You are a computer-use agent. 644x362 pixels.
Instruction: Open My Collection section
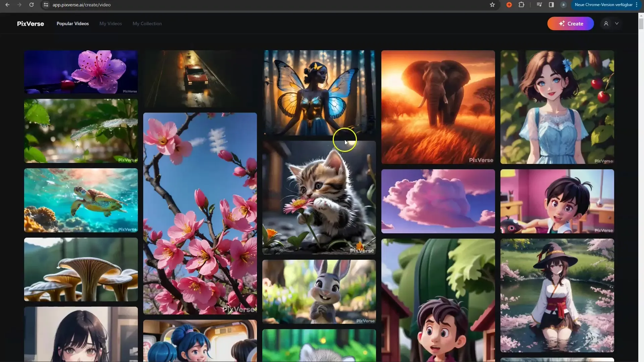[147, 23]
